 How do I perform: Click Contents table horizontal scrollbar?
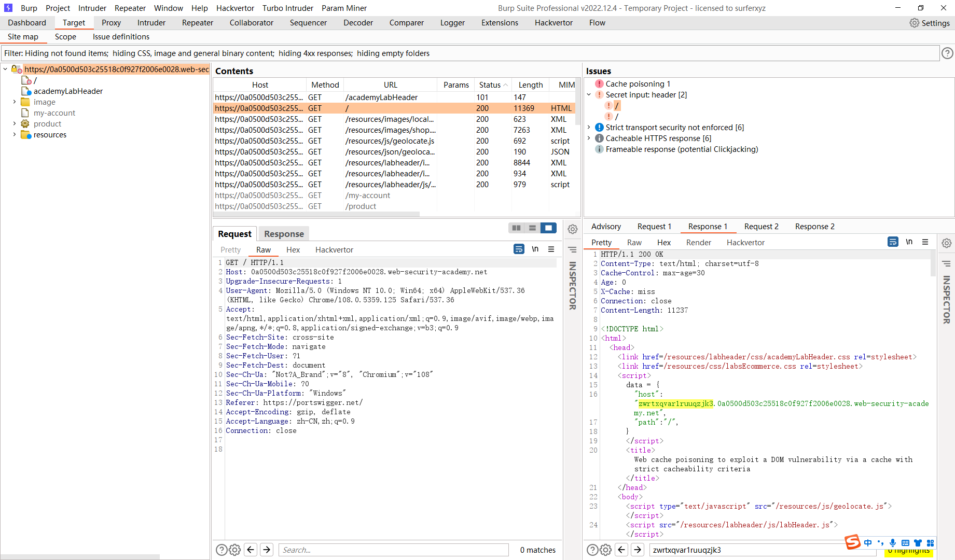(316, 214)
